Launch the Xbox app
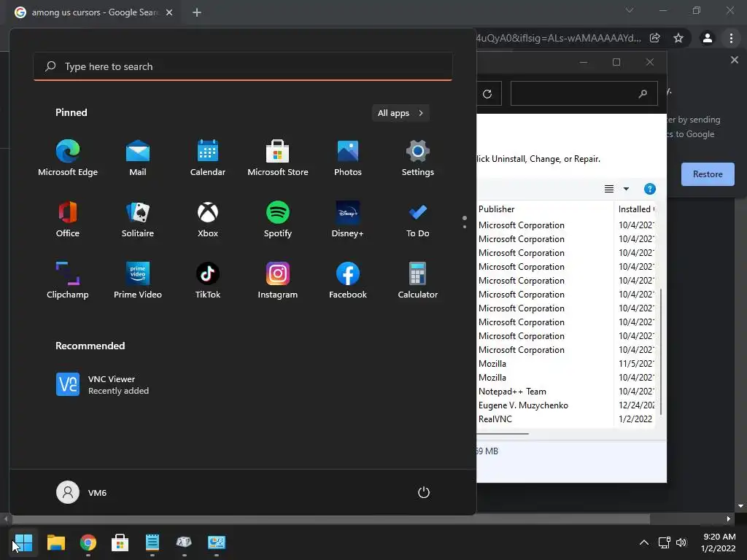This screenshot has width=747, height=560. click(x=208, y=219)
